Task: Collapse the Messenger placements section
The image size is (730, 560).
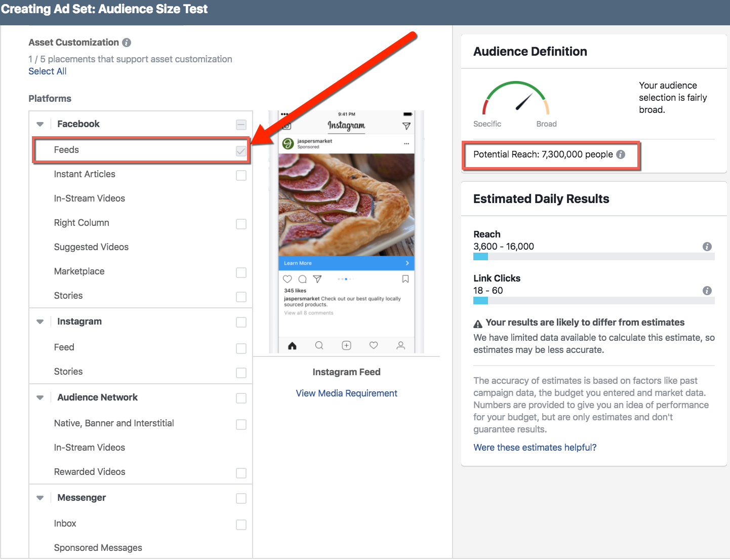Action: coord(40,498)
